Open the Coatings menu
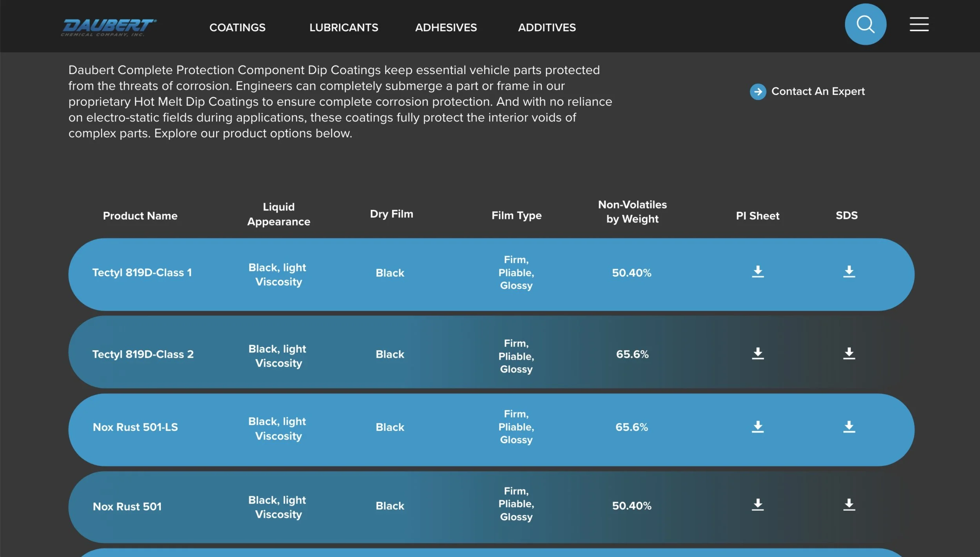This screenshot has width=980, height=557. (x=237, y=27)
